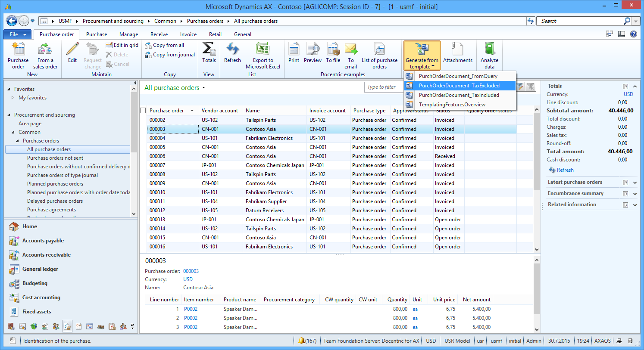The width and height of the screenshot is (644, 350).
Task: Click Contoso Chemicals Japan in row 000007
Action: (275, 165)
